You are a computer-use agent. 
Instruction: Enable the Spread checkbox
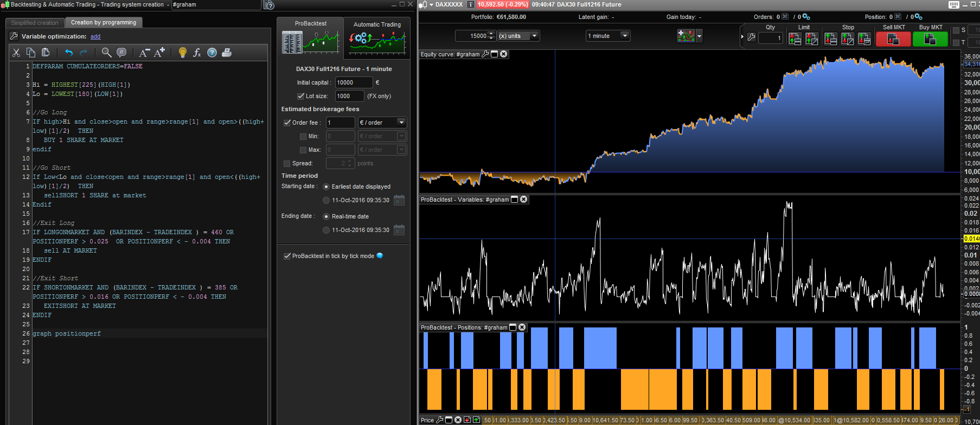pos(287,163)
